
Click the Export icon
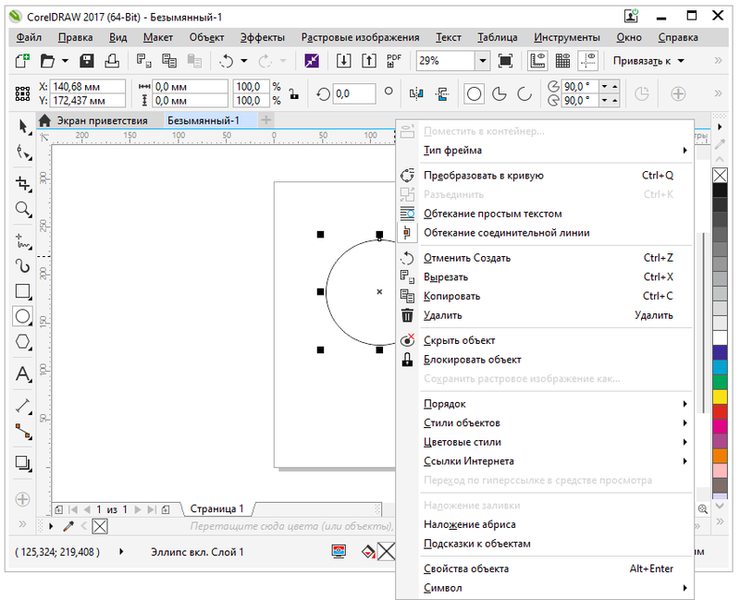369,61
